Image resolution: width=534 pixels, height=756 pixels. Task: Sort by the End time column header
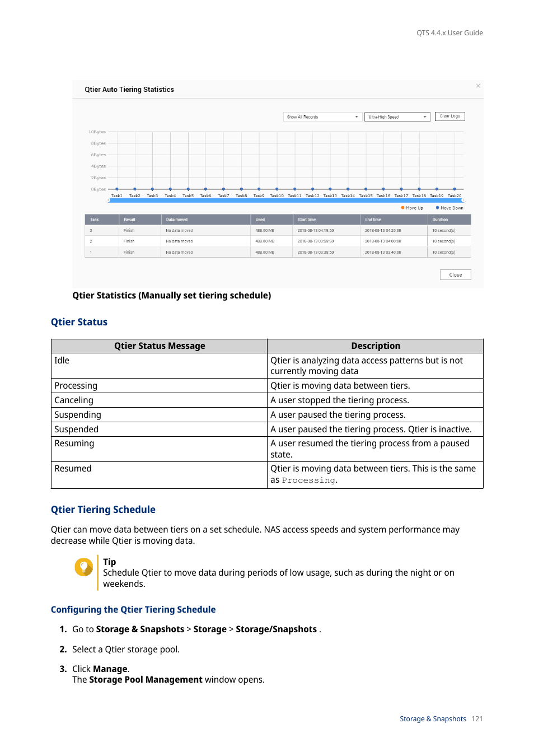pyautogui.click(x=394, y=220)
